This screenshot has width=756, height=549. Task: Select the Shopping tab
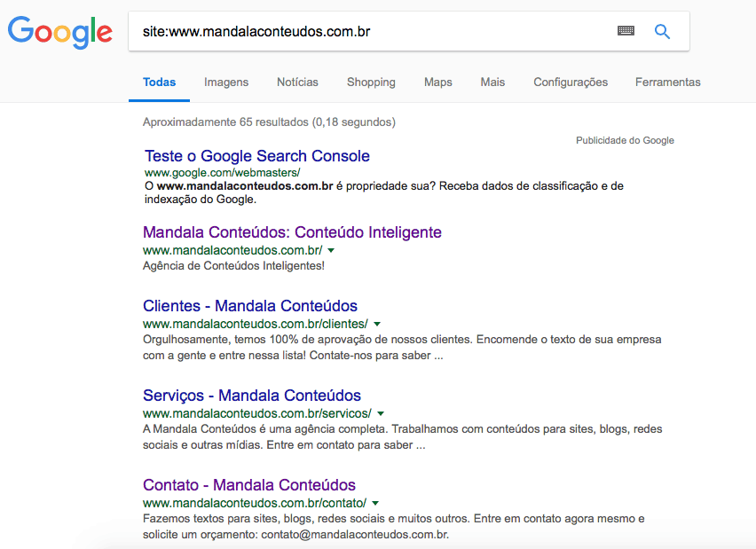click(x=371, y=82)
